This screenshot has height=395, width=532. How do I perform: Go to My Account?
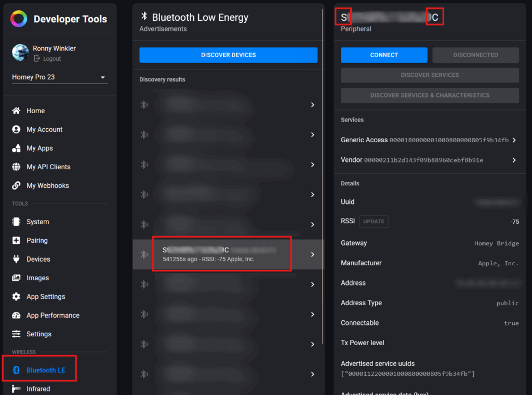click(45, 129)
